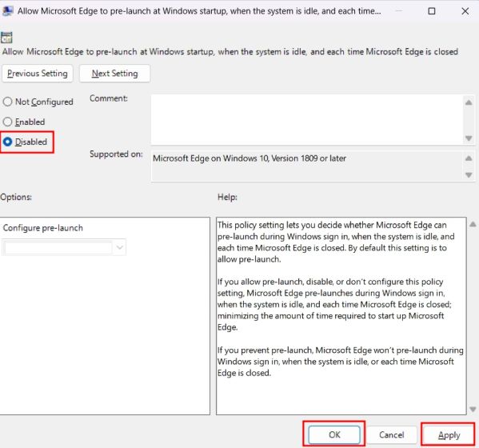Click the Supported on scroll down arrow
Image resolution: width=479 pixels, height=448 pixels.
(469, 174)
